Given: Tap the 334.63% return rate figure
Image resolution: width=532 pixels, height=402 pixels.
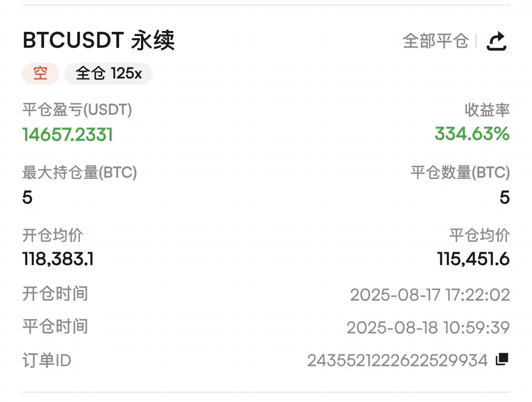Looking at the screenshot, I should coord(472,134).
